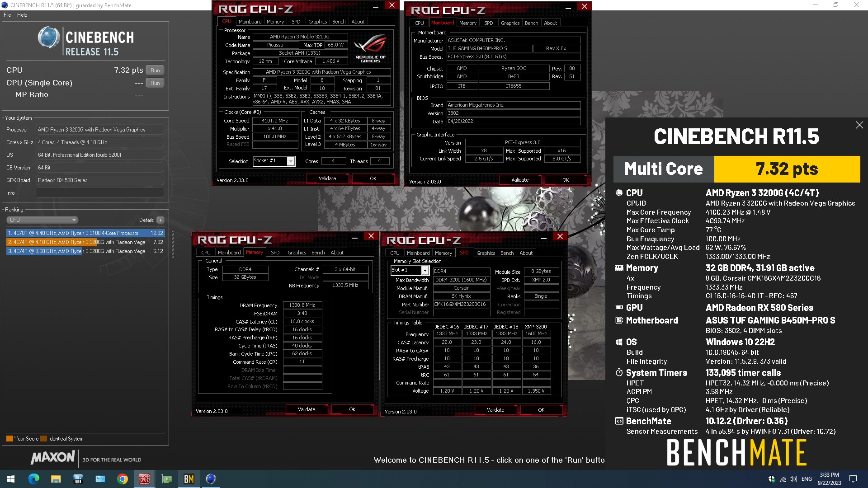Open the volume control in tray

tap(793, 479)
